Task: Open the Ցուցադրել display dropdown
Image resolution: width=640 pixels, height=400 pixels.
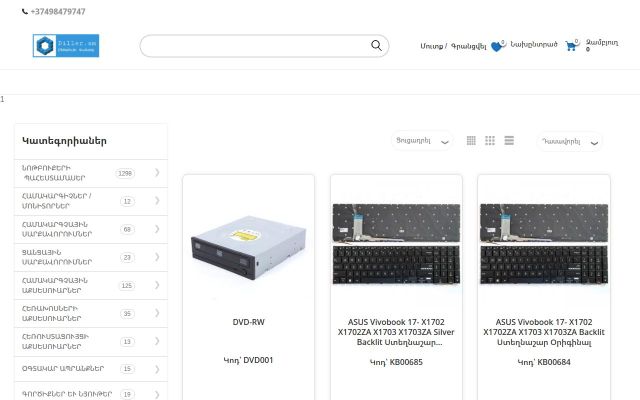Action: click(x=422, y=141)
